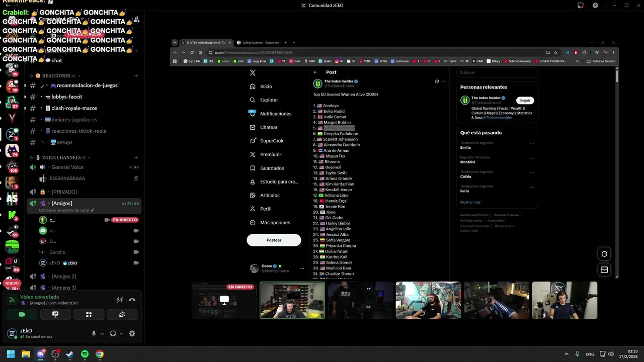Image resolution: width=644 pixels, height=362 pixels.
Task: Open headphone output options arrow
Action: (121, 333)
